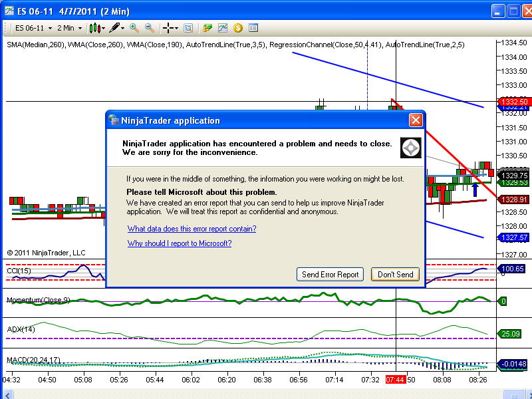Click the 1327.00 price axis label
This screenshot has width=532, height=399.
point(515,255)
